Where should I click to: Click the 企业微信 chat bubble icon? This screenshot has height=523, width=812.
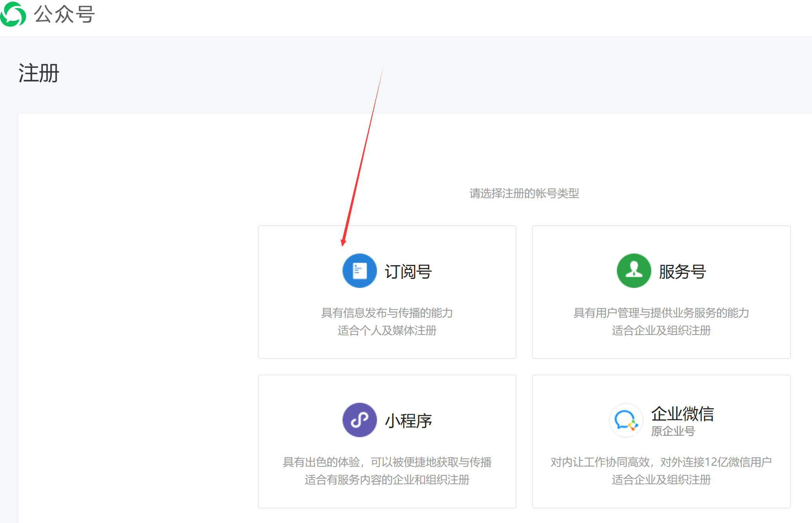[626, 420]
